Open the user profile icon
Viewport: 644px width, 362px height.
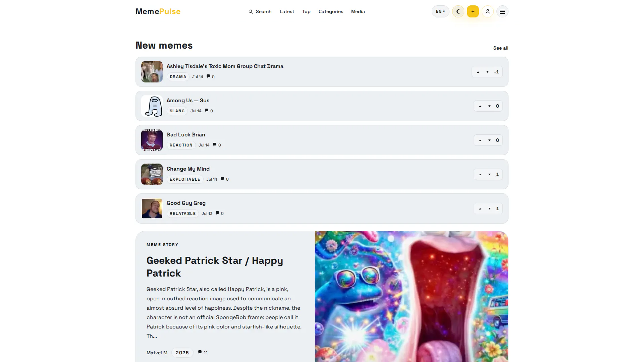[x=488, y=11]
